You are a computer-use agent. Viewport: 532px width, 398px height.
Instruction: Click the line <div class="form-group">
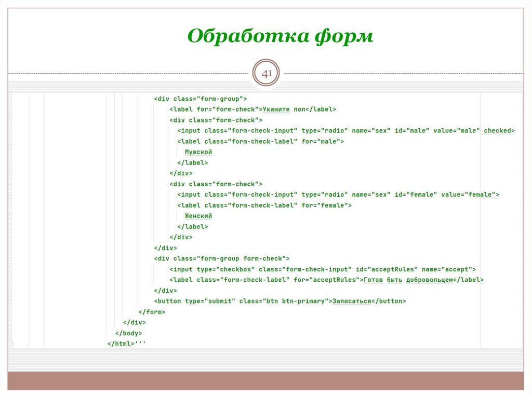click(x=200, y=99)
